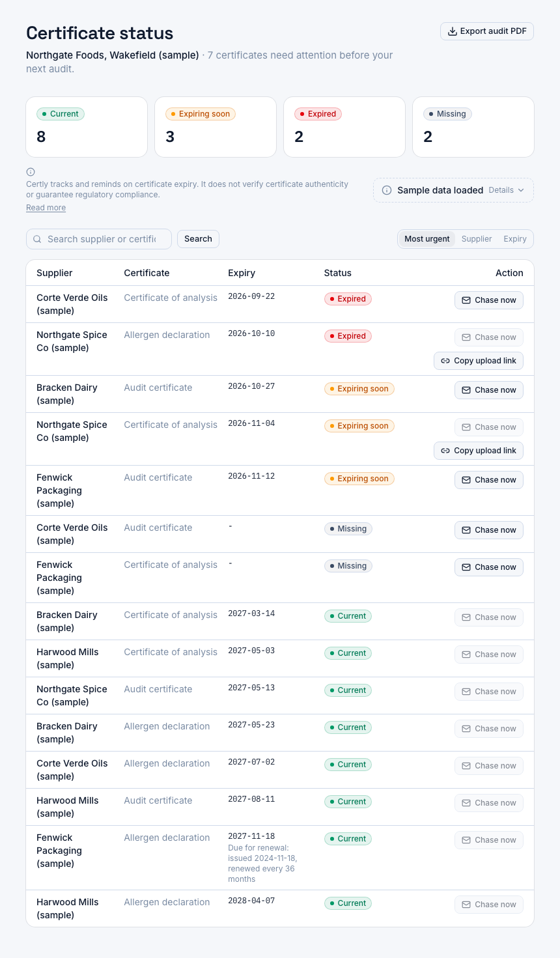Copy upload link for Northgate Spice Certificate of analysis
Viewport: 560px width, 958px height.
point(479,451)
